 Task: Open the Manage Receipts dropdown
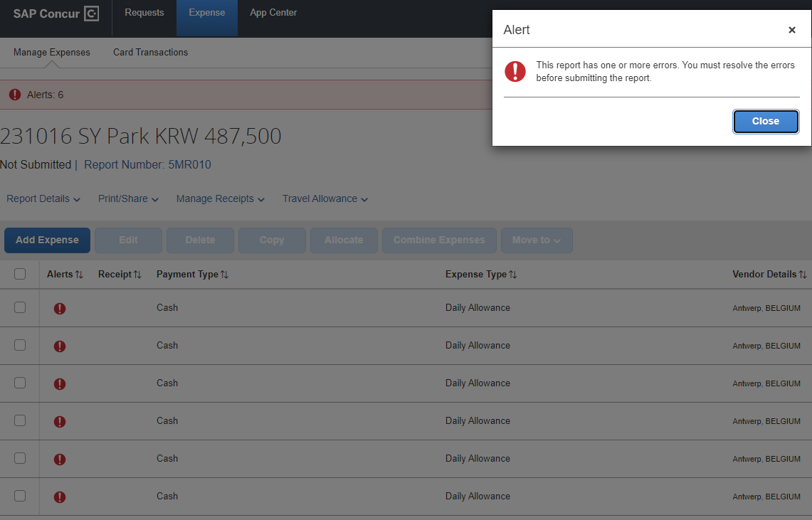point(221,198)
